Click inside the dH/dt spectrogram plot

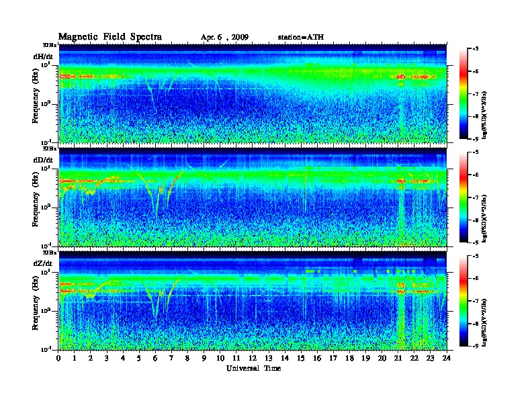tap(253, 93)
